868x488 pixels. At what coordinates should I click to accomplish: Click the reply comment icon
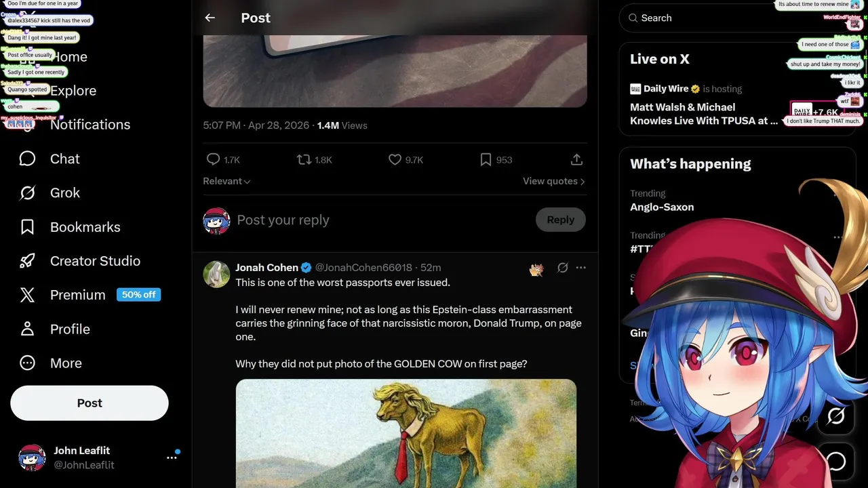tap(213, 159)
